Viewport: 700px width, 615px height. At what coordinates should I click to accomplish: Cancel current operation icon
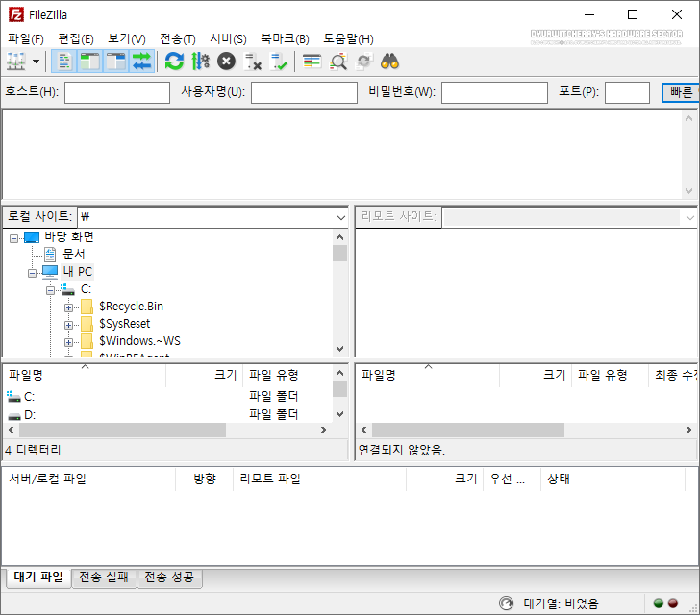click(226, 61)
